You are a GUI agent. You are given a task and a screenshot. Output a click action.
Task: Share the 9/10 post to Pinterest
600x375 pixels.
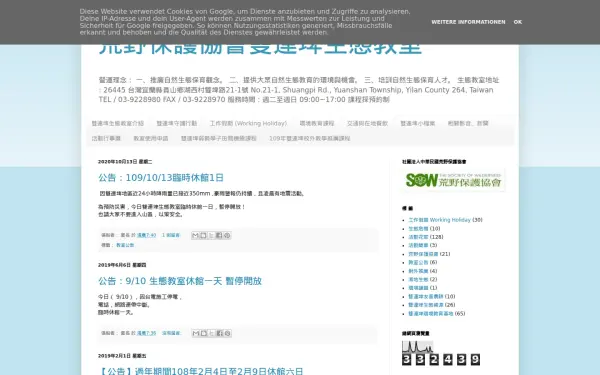coord(227,333)
